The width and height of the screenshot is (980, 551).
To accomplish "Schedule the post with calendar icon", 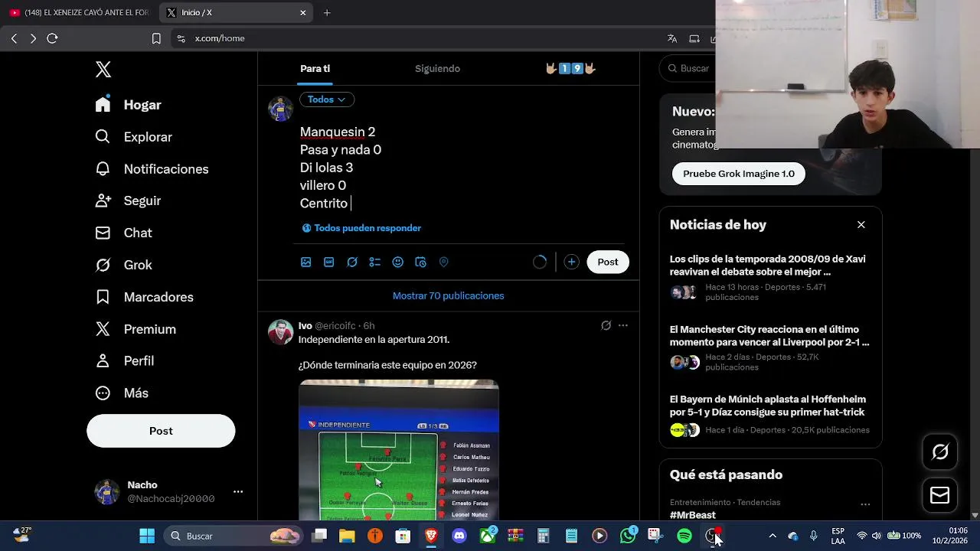I will coord(420,262).
